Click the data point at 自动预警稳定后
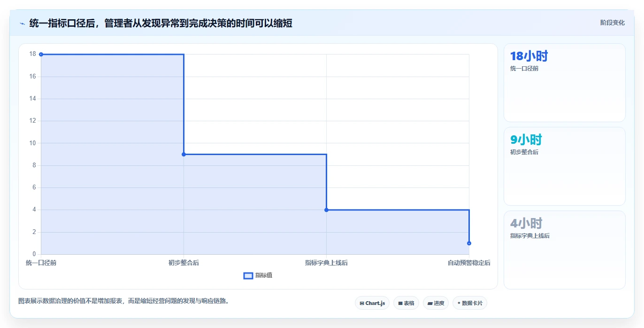Viewport: 644px width, 328px height. pos(469,243)
